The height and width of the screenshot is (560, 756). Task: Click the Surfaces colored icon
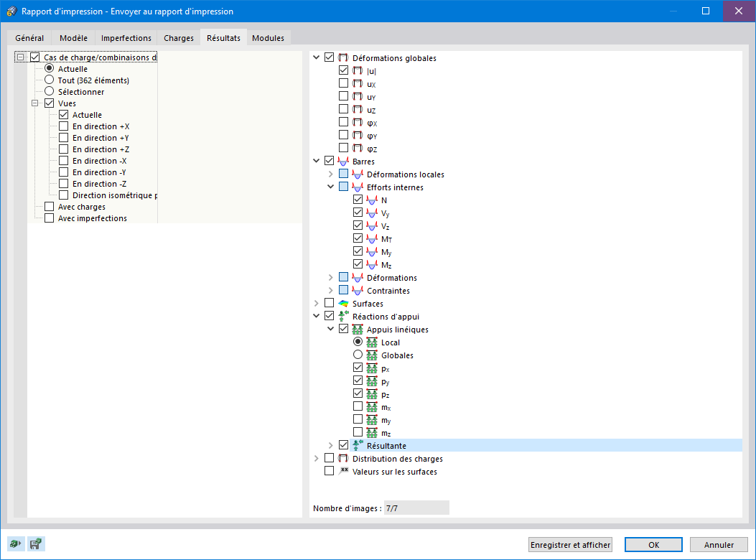(x=343, y=304)
